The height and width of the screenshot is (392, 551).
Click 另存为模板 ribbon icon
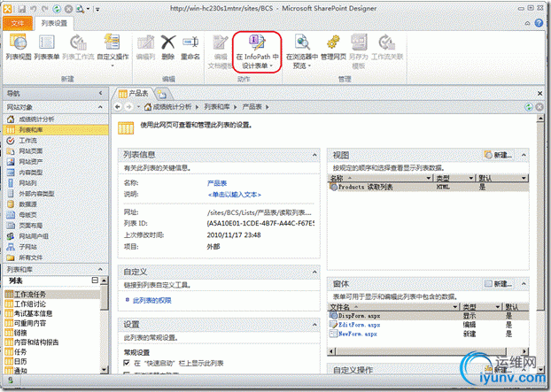tap(359, 51)
